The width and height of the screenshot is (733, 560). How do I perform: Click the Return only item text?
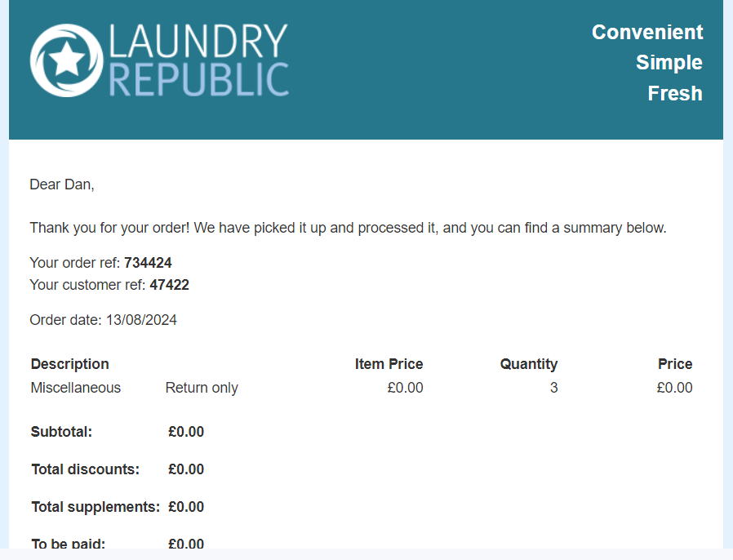(x=202, y=388)
